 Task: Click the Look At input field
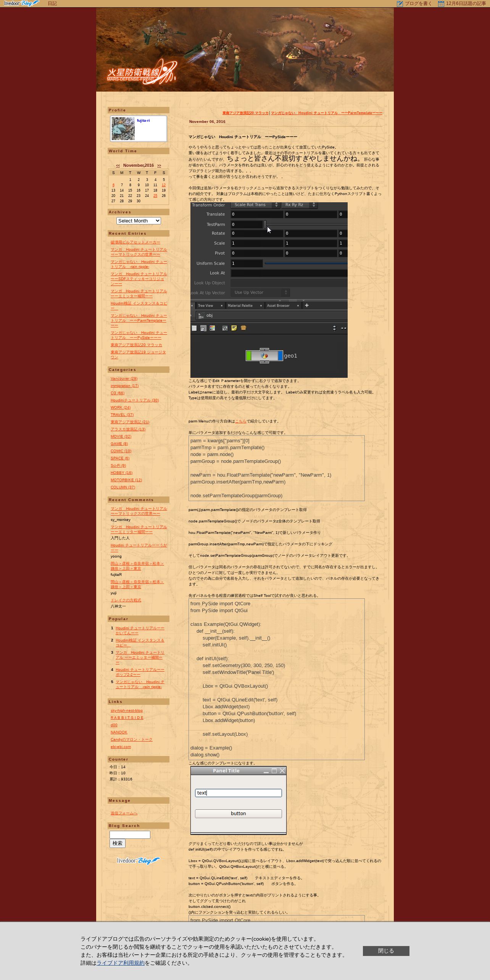pyautogui.click(x=289, y=273)
